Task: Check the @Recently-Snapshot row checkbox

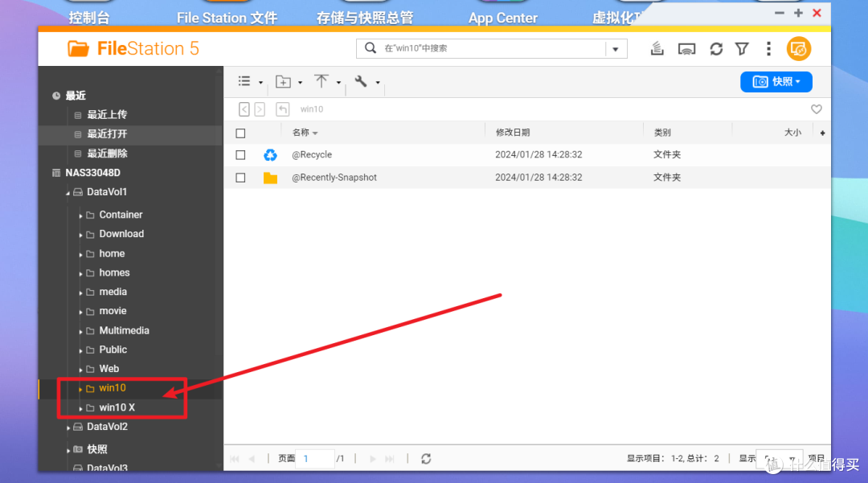Action: (240, 178)
